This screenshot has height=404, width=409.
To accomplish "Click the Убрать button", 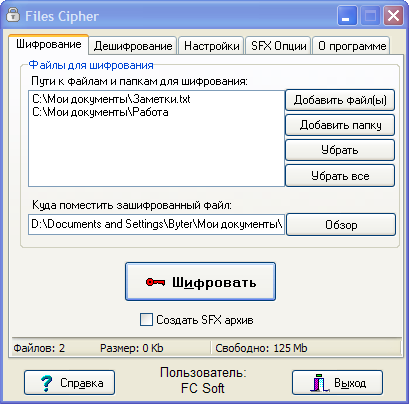I will click(340, 150).
